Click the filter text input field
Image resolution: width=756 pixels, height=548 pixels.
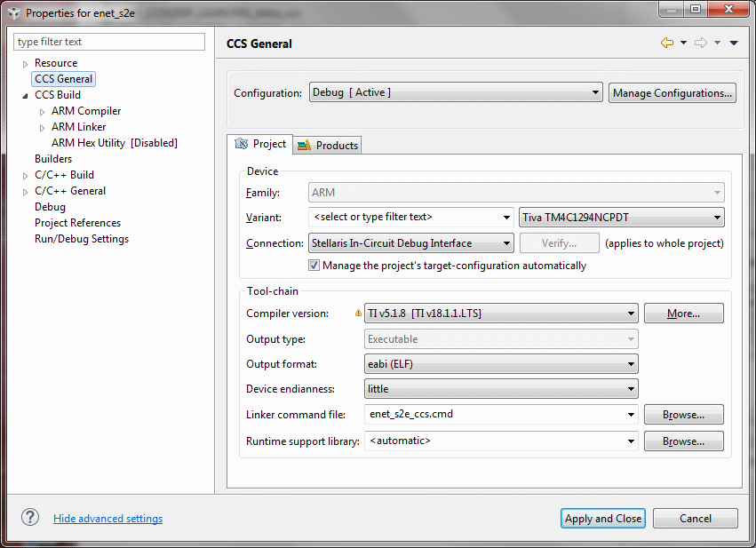(109, 42)
